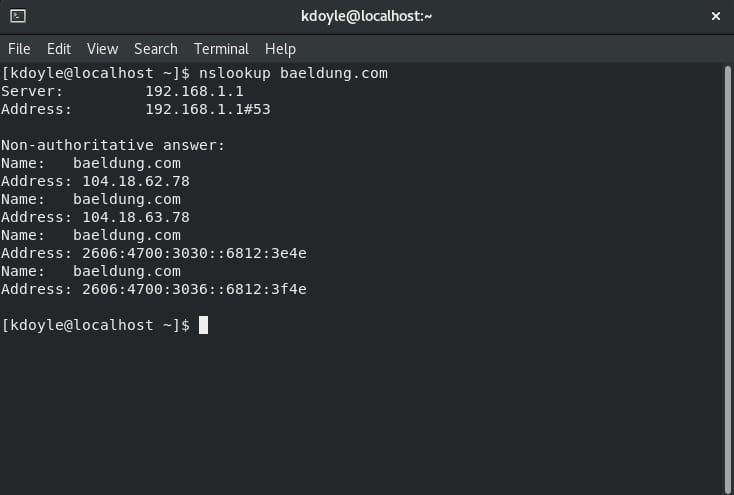Show the Help menu
This screenshot has height=495, width=734.
tap(280, 49)
